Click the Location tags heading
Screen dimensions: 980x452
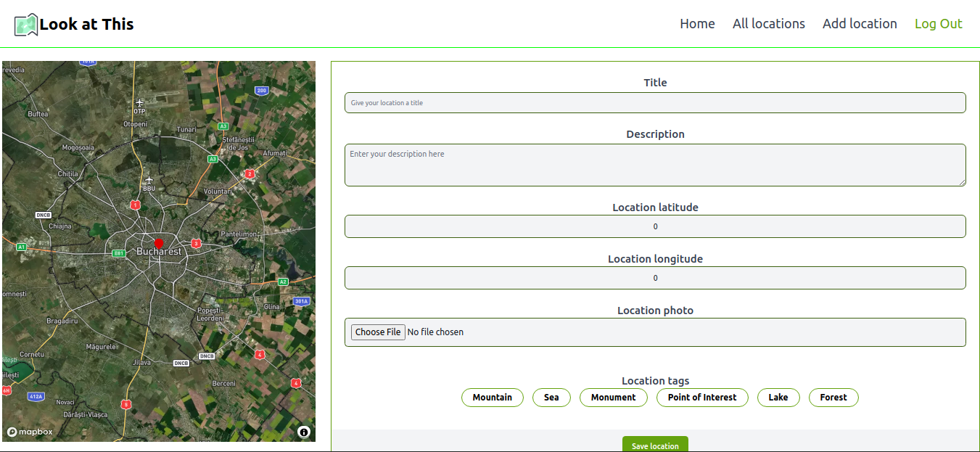pyautogui.click(x=655, y=381)
